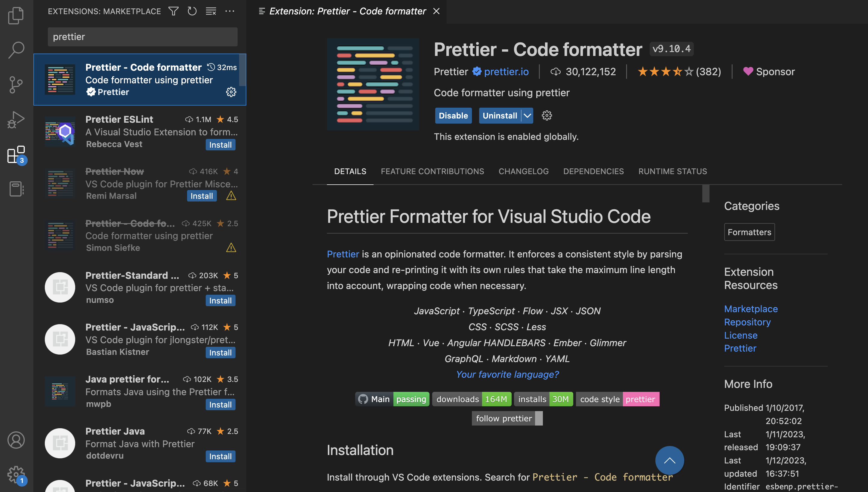Close the Prettier extension tab
The image size is (868, 492).
point(436,11)
